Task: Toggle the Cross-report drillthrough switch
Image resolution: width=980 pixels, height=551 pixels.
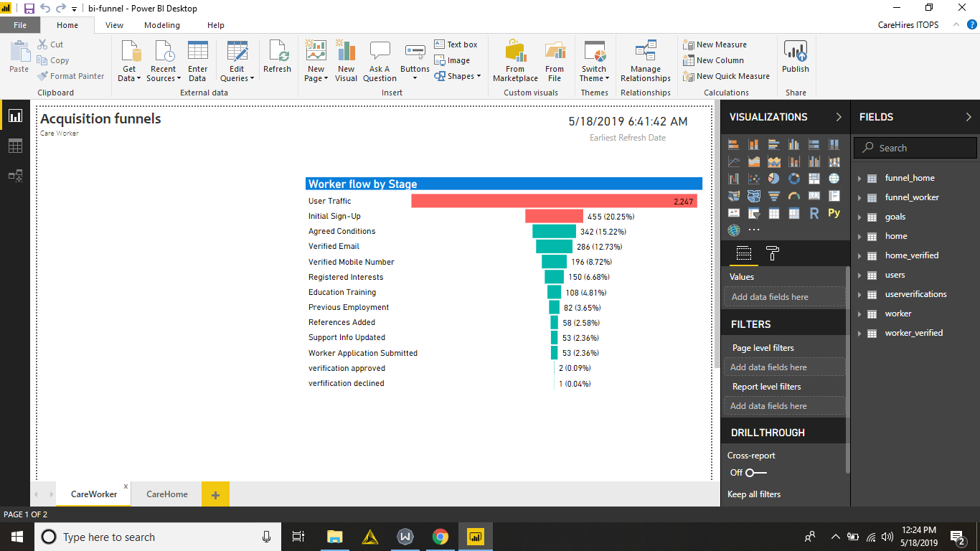Action: 755,473
